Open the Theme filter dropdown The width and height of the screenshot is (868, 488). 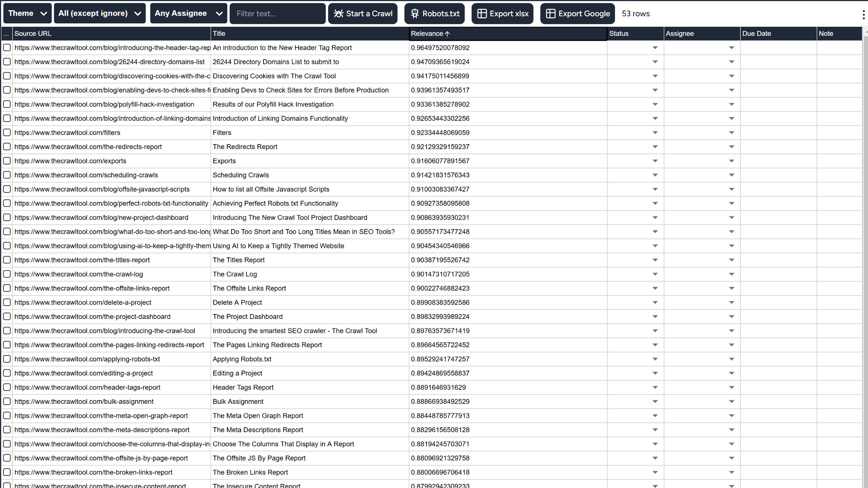pyautogui.click(x=26, y=13)
